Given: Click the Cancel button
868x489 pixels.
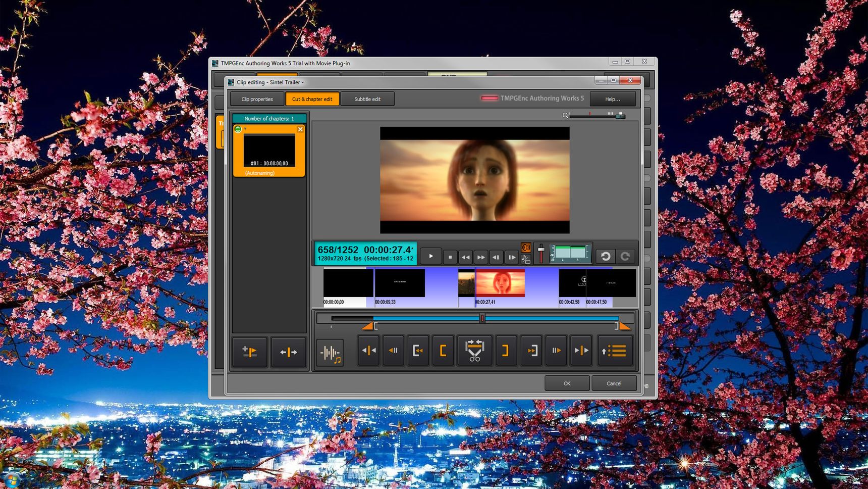Looking at the screenshot, I should pyautogui.click(x=614, y=383).
